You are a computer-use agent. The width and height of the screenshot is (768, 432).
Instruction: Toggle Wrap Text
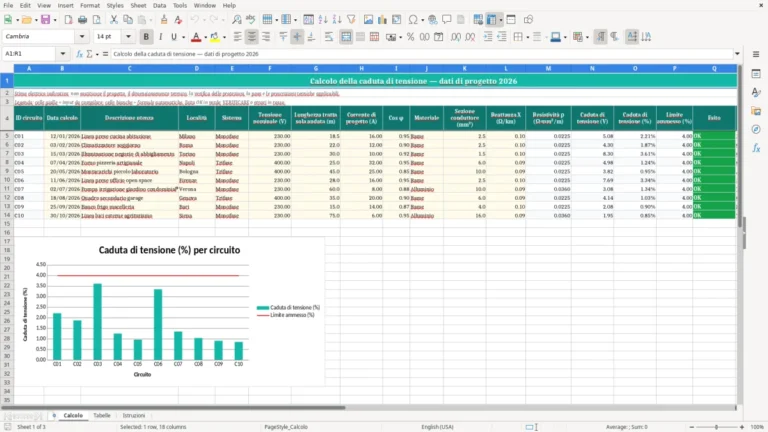click(x=329, y=37)
